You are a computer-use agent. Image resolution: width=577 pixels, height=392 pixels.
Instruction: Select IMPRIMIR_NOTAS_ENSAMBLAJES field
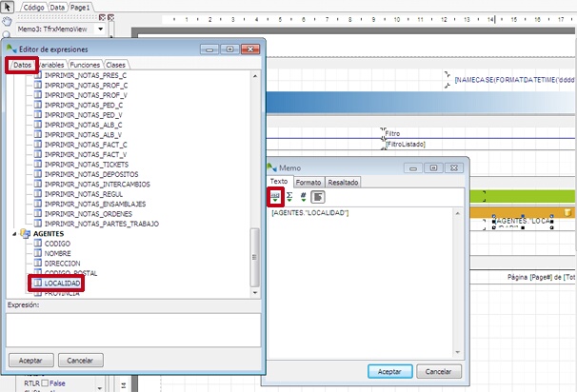tap(95, 205)
